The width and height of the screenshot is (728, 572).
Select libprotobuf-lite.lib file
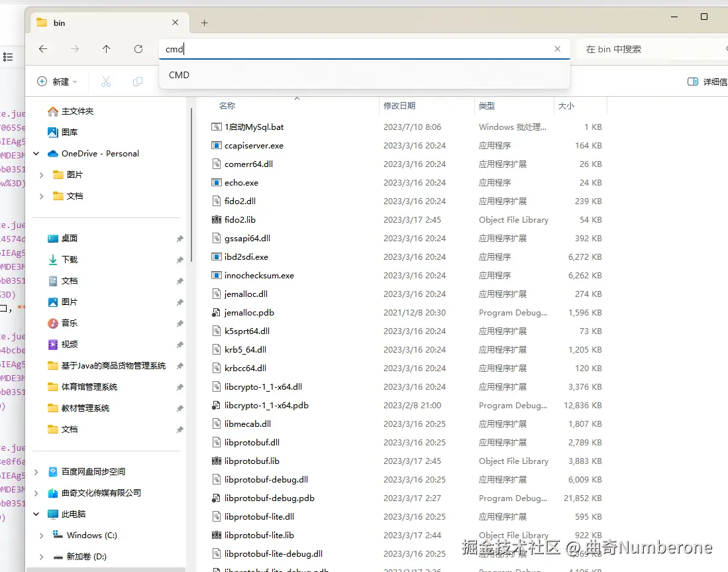(x=259, y=536)
